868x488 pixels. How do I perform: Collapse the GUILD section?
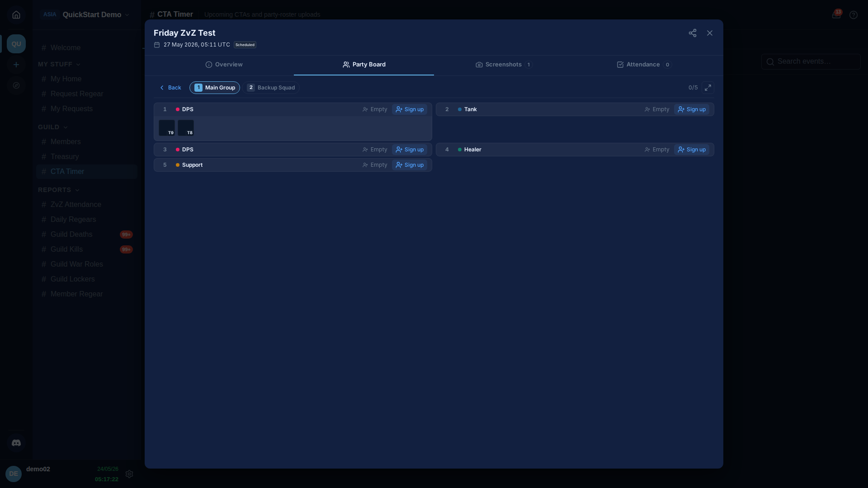(x=53, y=127)
